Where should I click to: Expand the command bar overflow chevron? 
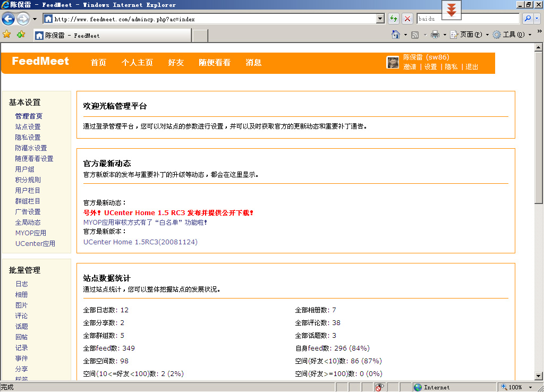point(540,31)
